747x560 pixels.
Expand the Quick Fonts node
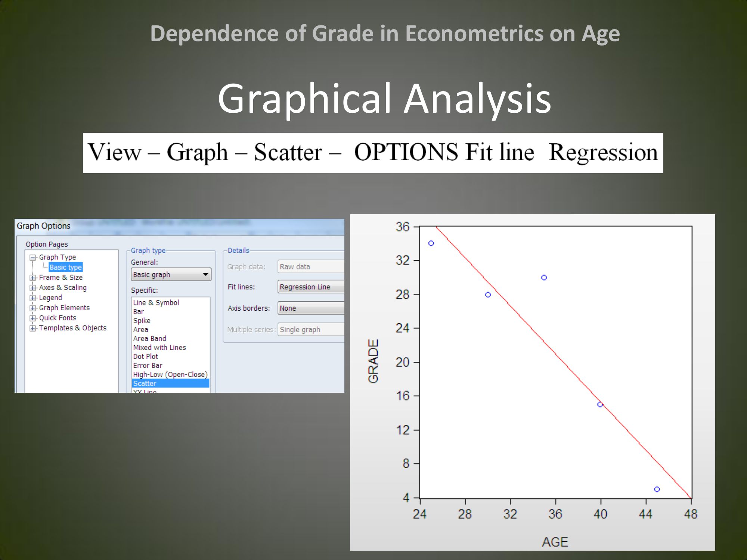click(x=33, y=318)
